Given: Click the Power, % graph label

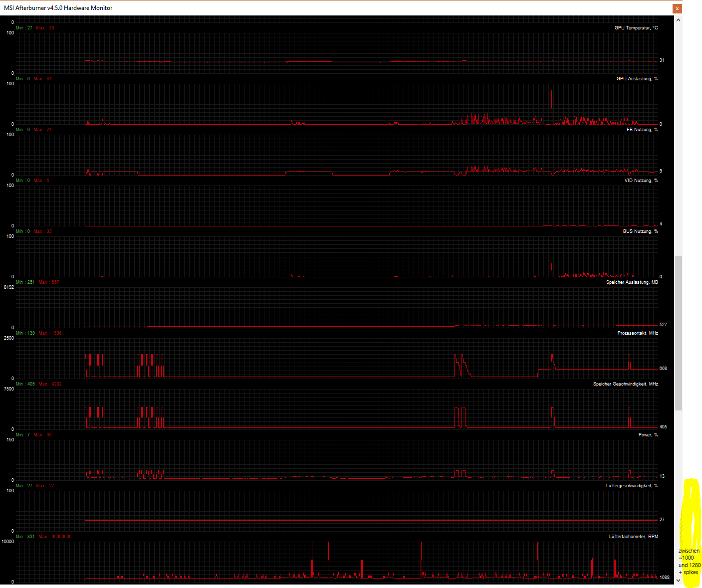Looking at the screenshot, I should [x=648, y=435].
